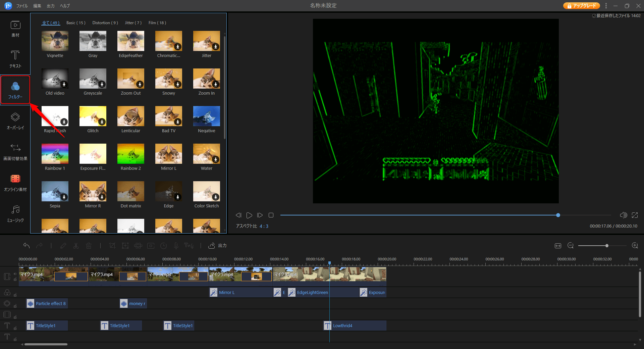Image resolution: width=644 pixels, height=349 pixels.
Task: Toggle lock on the main video track
Action: 15,279
